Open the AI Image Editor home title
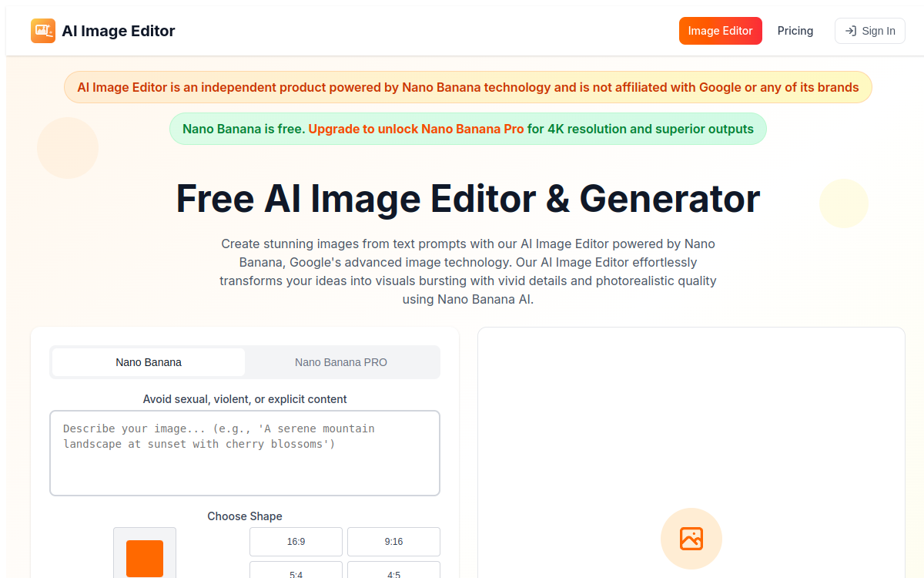 [119, 31]
